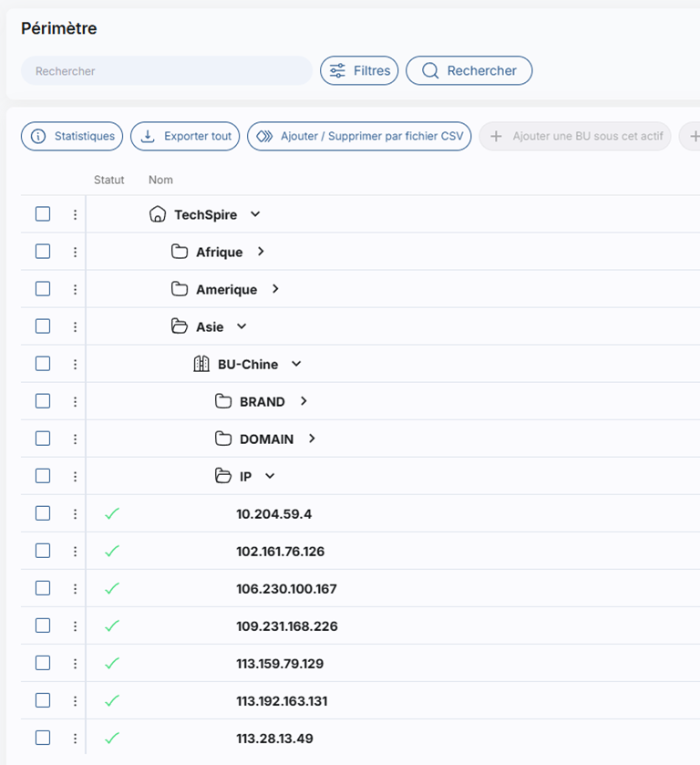The width and height of the screenshot is (700, 765).
Task: Expand the Afrique folder chevron
Action: click(261, 252)
